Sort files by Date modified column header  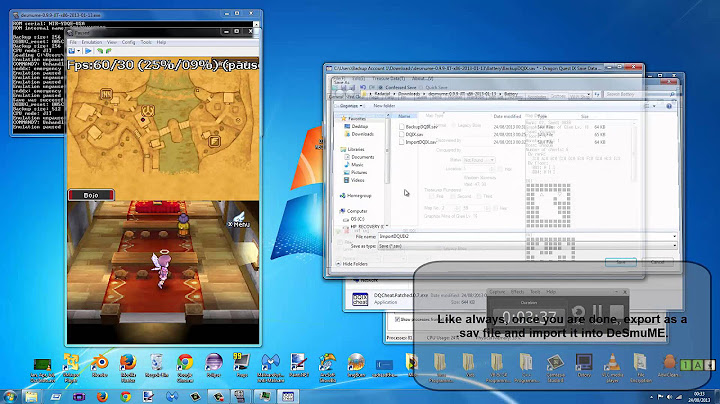point(507,116)
